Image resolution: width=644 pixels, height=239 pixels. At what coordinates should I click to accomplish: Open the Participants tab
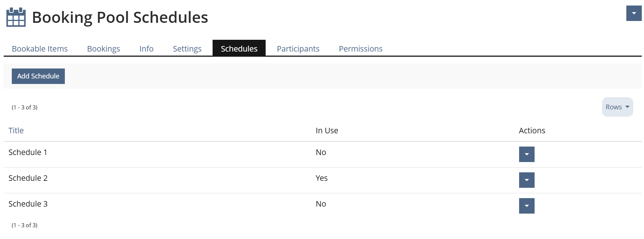click(298, 49)
